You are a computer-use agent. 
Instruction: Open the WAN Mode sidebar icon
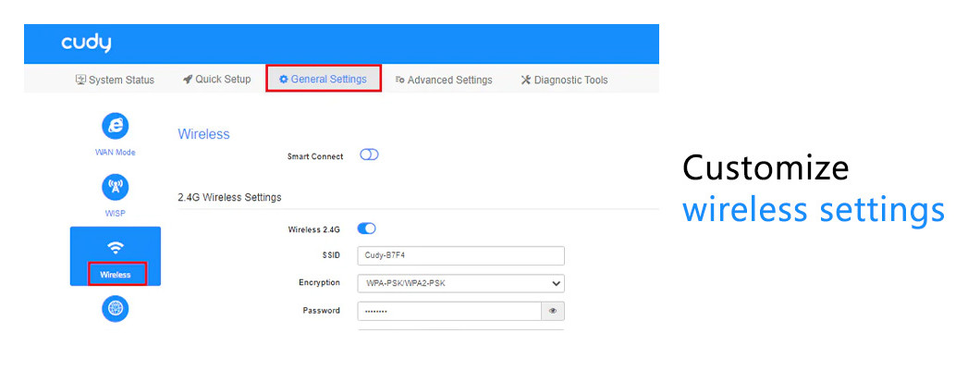coord(115,127)
